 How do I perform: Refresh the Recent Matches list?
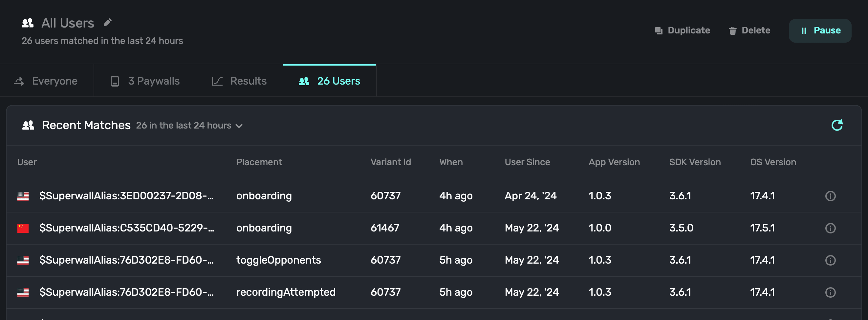click(837, 125)
